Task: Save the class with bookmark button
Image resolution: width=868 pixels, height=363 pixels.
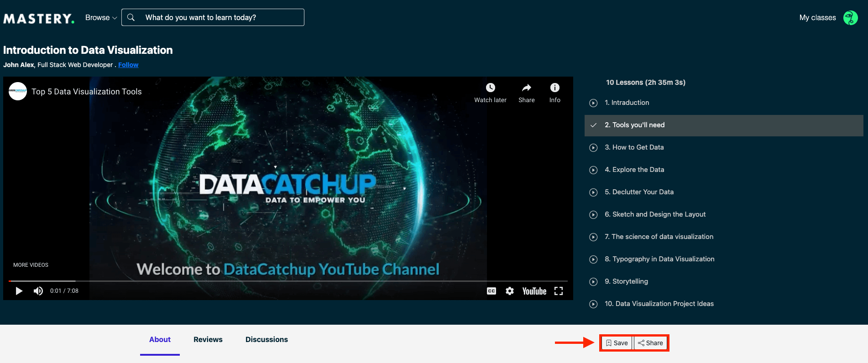Action: point(617,343)
